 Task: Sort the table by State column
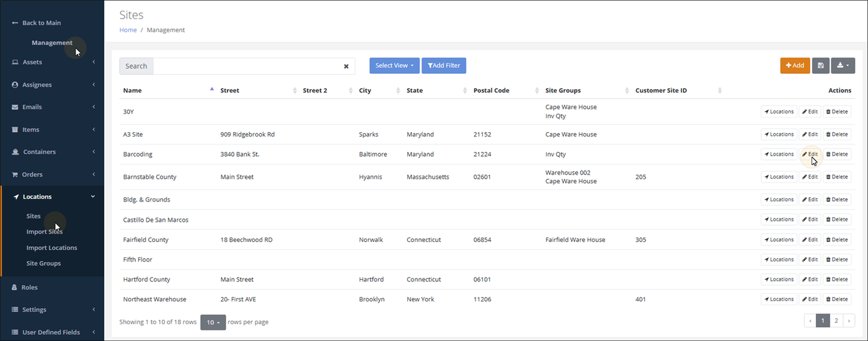click(436, 91)
